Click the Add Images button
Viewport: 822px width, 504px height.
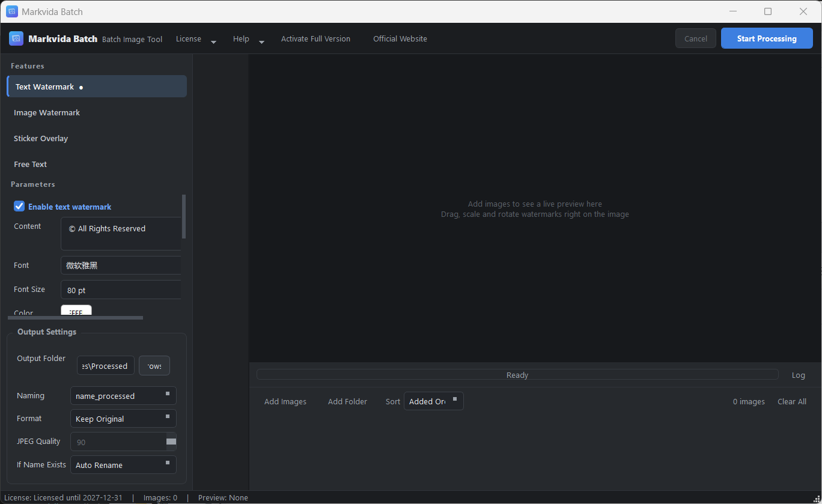point(285,401)
